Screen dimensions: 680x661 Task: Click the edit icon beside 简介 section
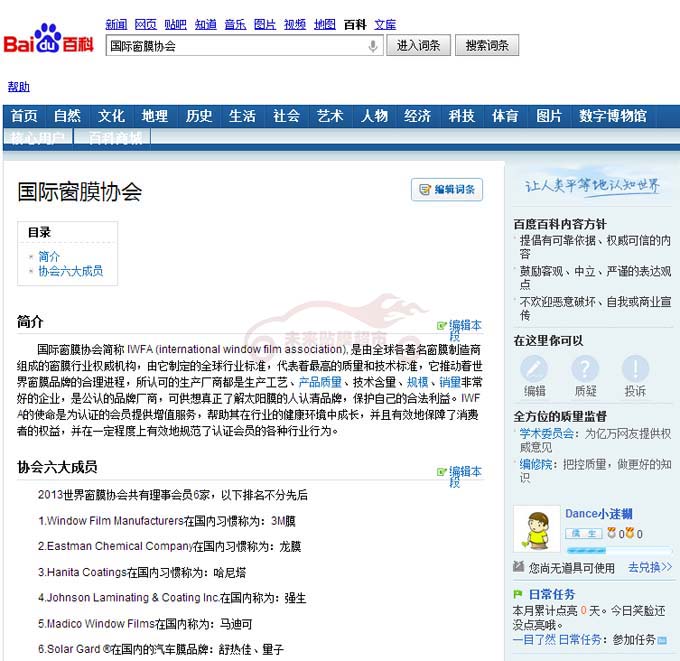point(441,325)
